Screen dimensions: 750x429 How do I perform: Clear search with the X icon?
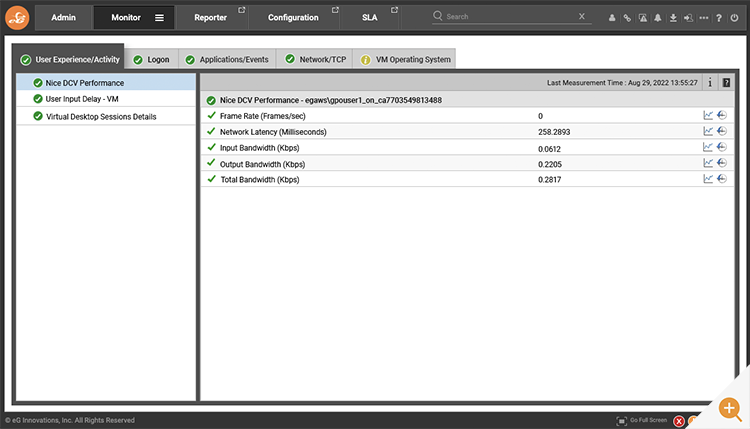[x=582, y=16]
